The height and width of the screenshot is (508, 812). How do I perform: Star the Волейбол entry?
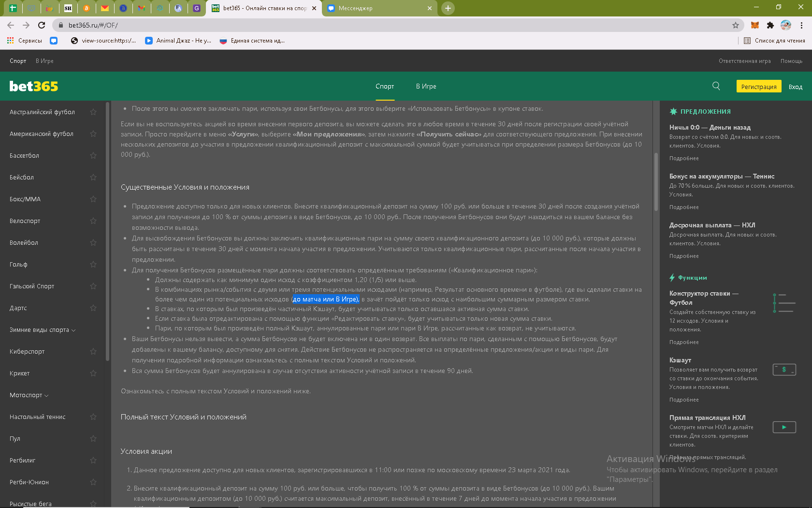(93, 242)
